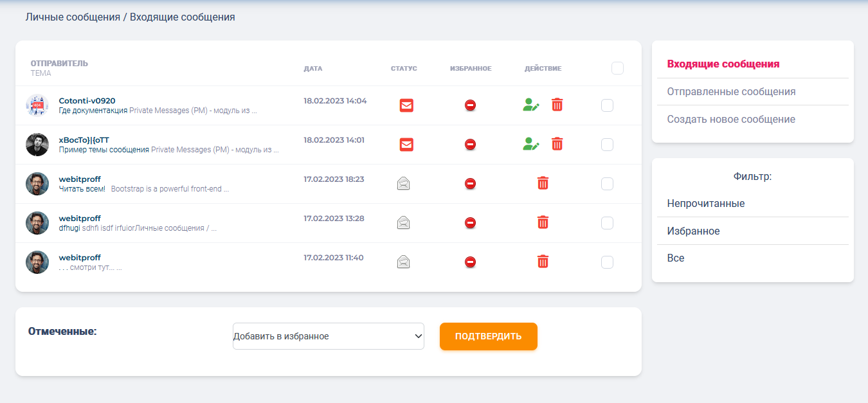The image size is (868, 403).
Task: Check the select-all checkbox in table header
Action: pyautogui.click(x=617, y=68)
